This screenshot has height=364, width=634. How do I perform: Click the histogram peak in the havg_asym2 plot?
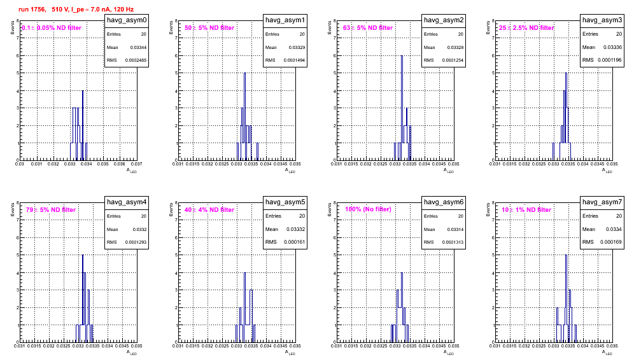(x=402, y=56)
